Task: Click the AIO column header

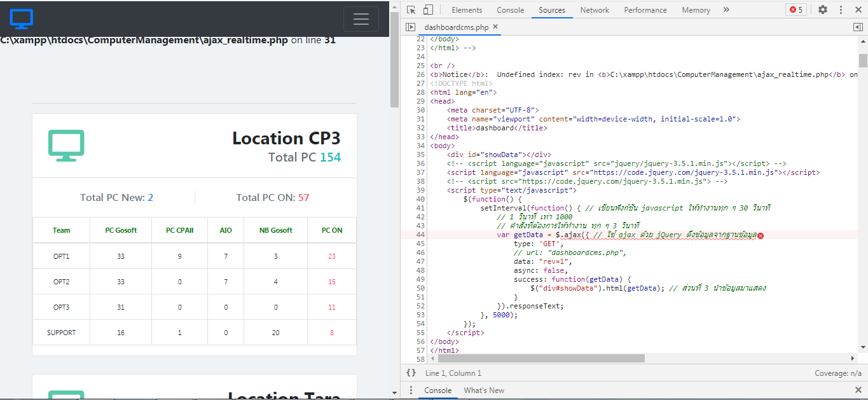Action: 226,230
